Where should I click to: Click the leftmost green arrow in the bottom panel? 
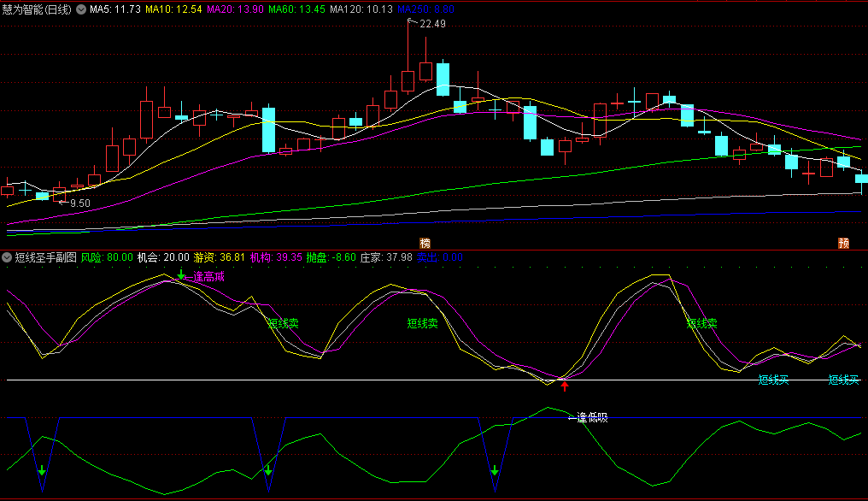(x=42, y=471)
